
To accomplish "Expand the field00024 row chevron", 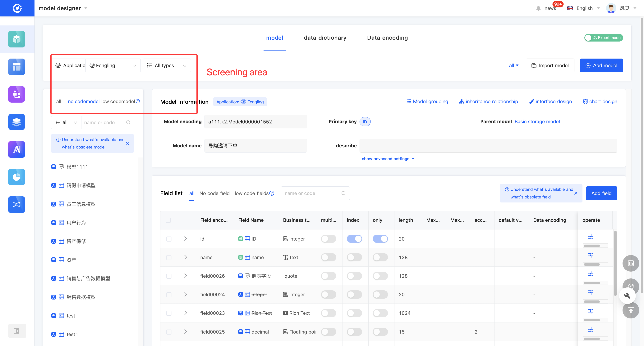I will pyautogui.click(x=186, y=294).
